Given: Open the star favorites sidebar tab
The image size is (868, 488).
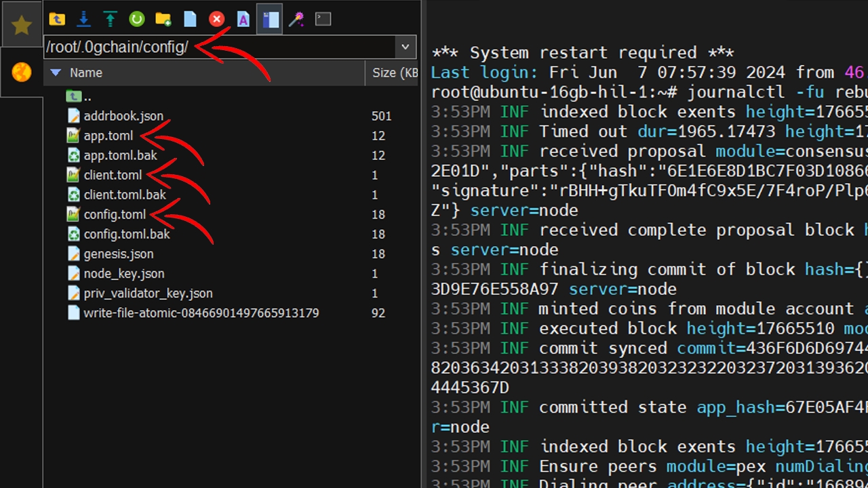Looking at the screenshot, I should click(22, 26).
